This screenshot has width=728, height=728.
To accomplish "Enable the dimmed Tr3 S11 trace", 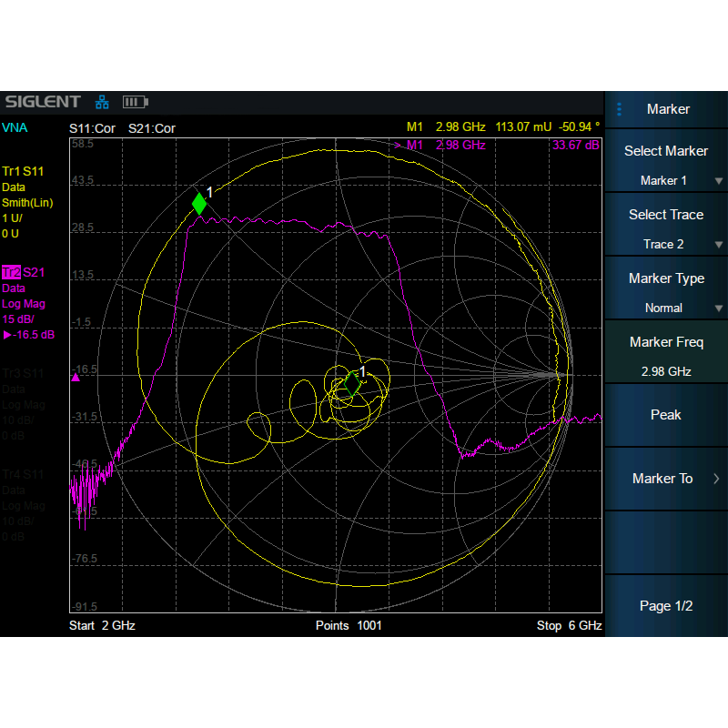I will click(x=24, y=373).
